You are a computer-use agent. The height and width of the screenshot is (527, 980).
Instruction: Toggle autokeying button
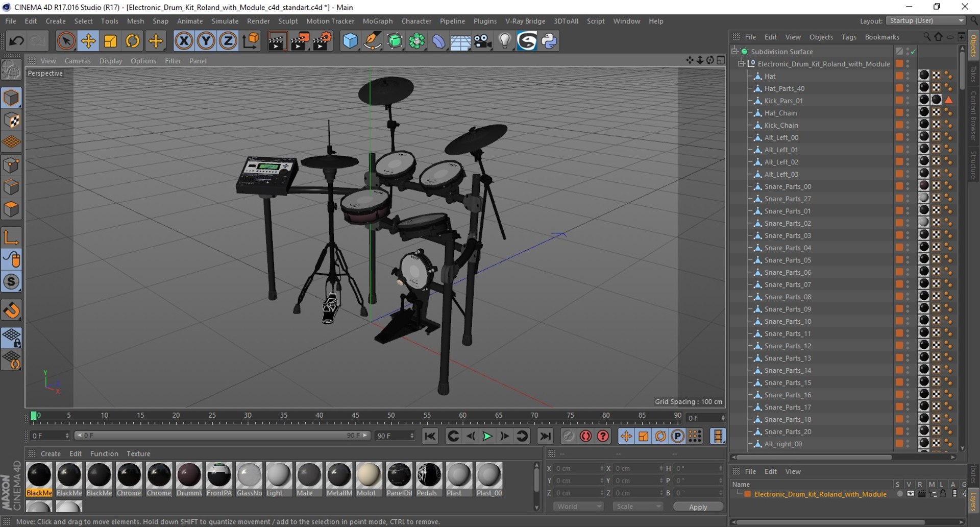(585, 436)
